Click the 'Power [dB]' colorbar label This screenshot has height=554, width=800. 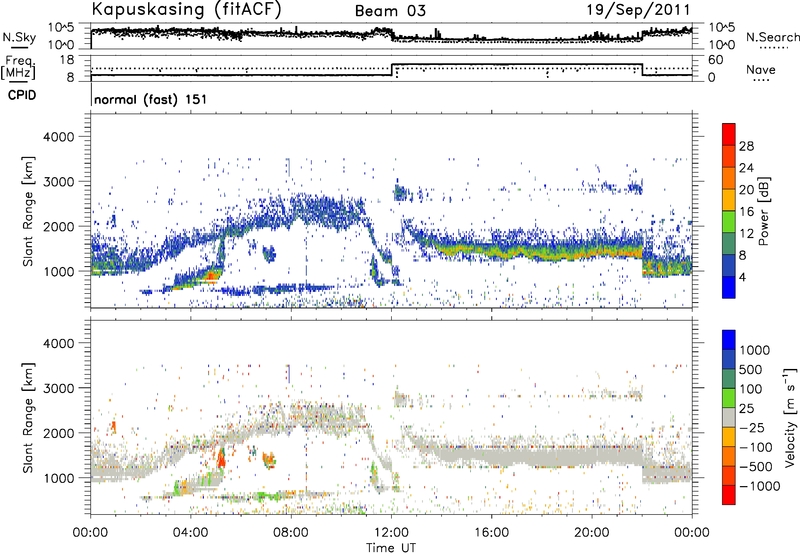click(764, 211)
